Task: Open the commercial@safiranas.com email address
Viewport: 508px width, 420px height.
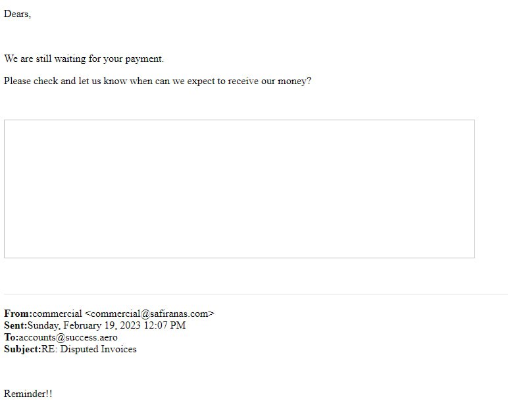Action: (149, 314)
